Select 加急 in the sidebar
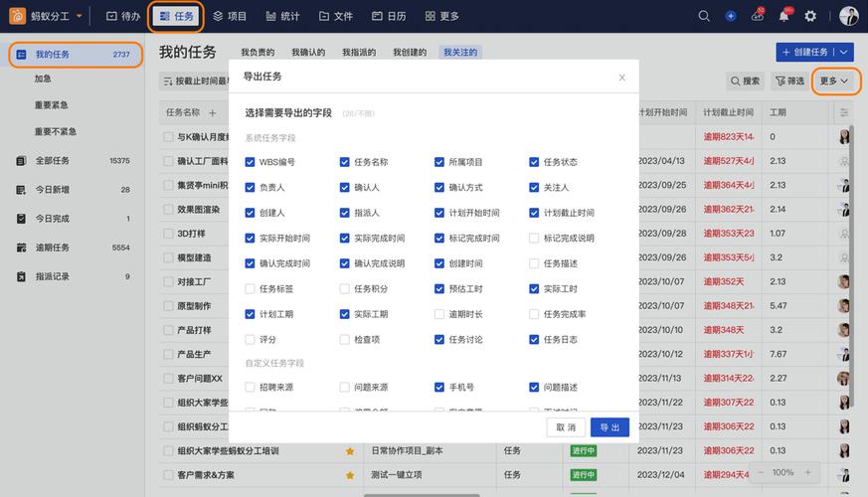The image size is (868, 497). tap(43, 79)
